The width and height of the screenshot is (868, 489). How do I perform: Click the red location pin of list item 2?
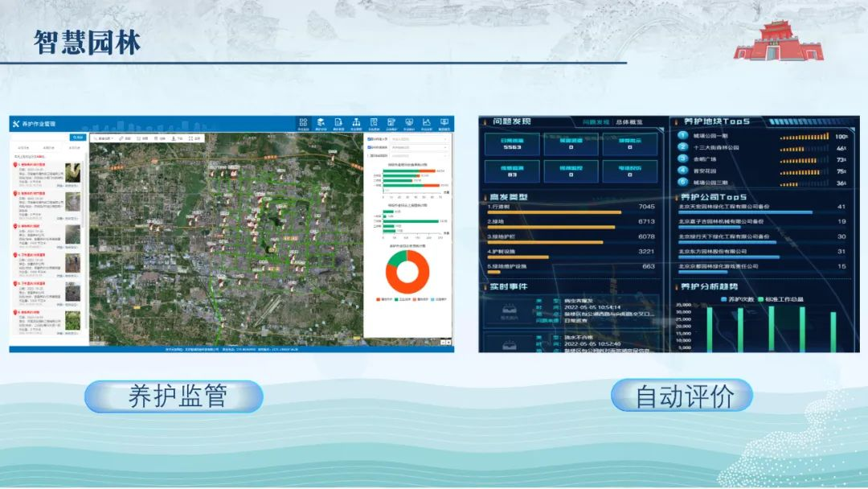point(15,194)
